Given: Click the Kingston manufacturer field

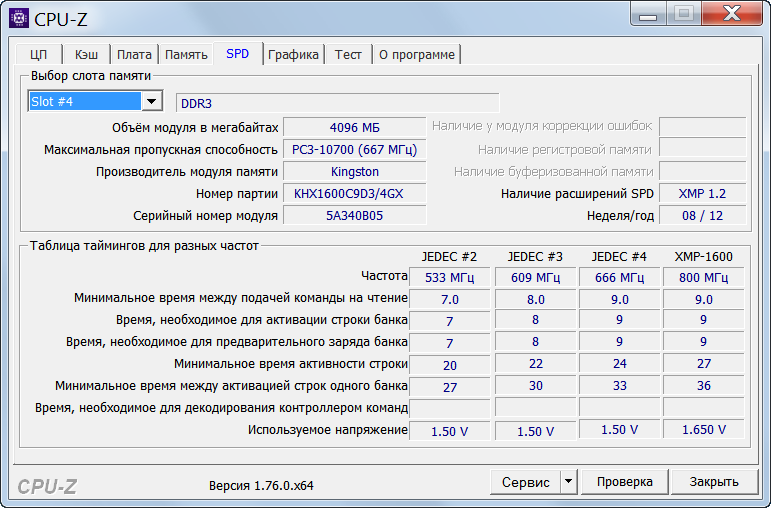Looking at the screenshot, I should (354, 171).
